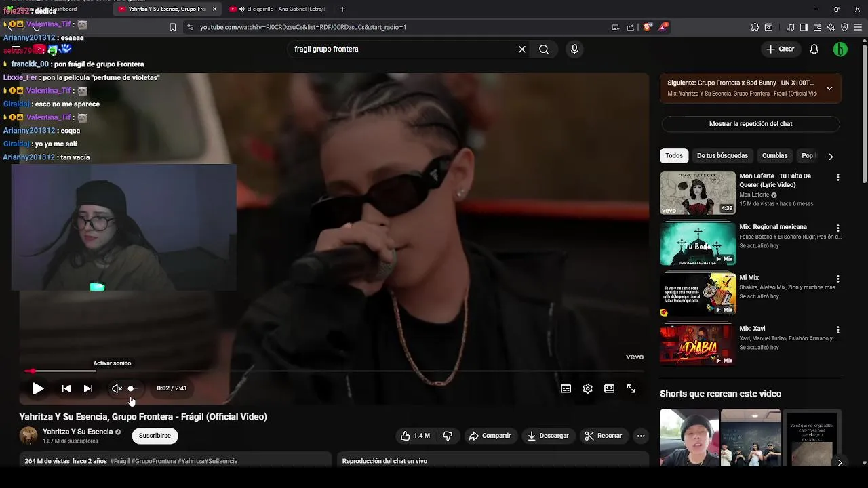
Task: Open the YouTube notifications bell
Action: pos(814,49)
